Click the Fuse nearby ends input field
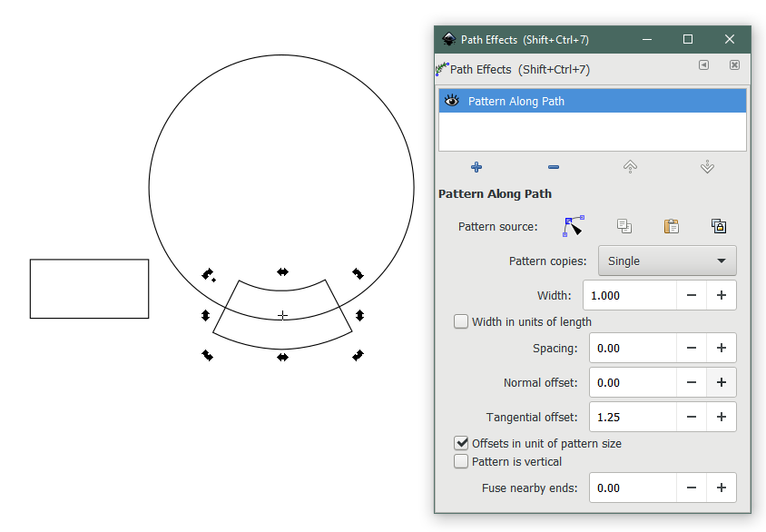This screenshot has width=766, height=532. pos(632,488)
